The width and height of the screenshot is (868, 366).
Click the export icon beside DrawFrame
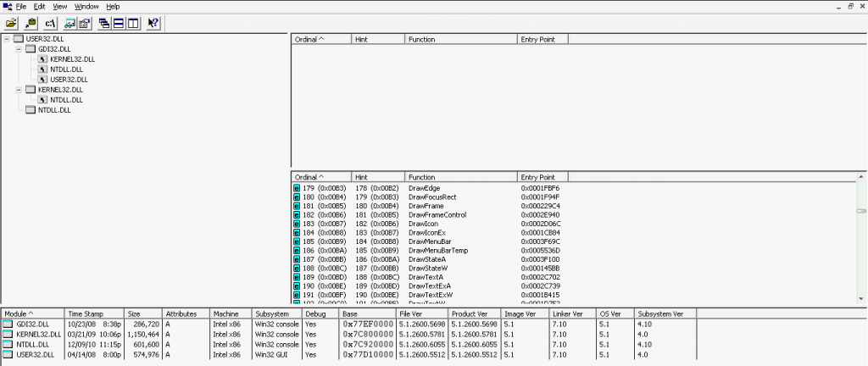(x=296, y=206)
